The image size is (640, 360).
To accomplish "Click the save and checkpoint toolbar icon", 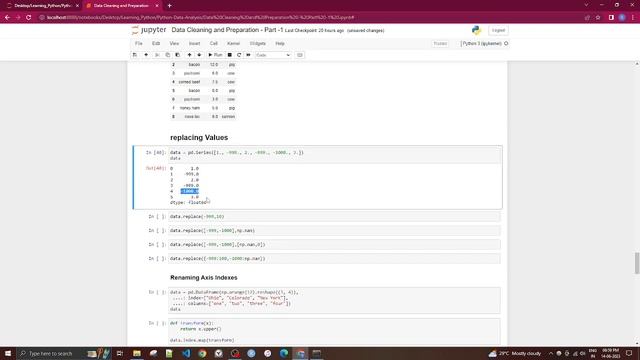I will tap(135, 55).
